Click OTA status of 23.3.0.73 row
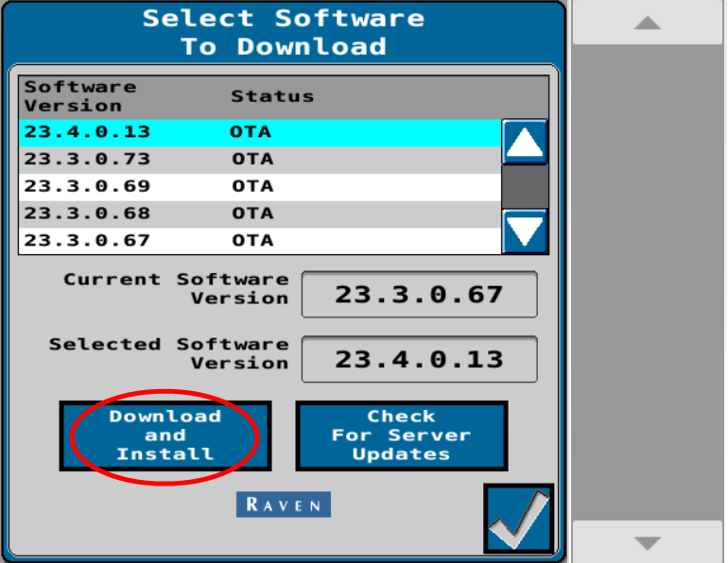 [x=252, y=160]
